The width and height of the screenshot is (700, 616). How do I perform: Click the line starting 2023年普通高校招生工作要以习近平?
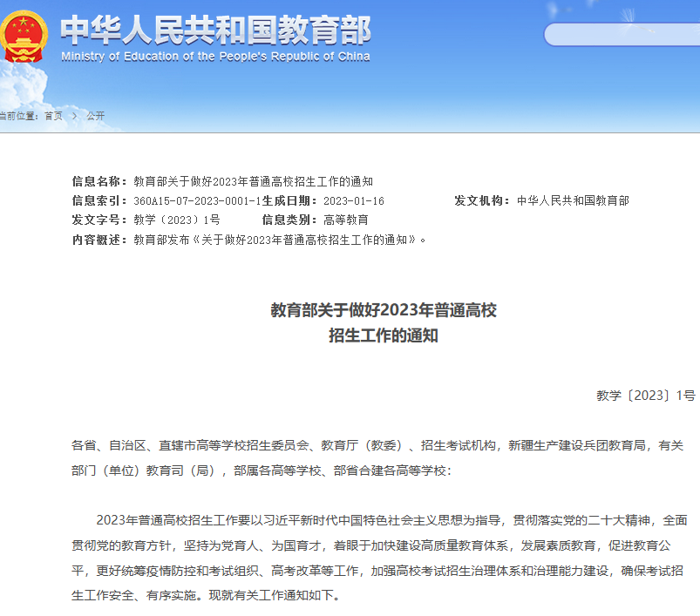click(x=391, y=520)
